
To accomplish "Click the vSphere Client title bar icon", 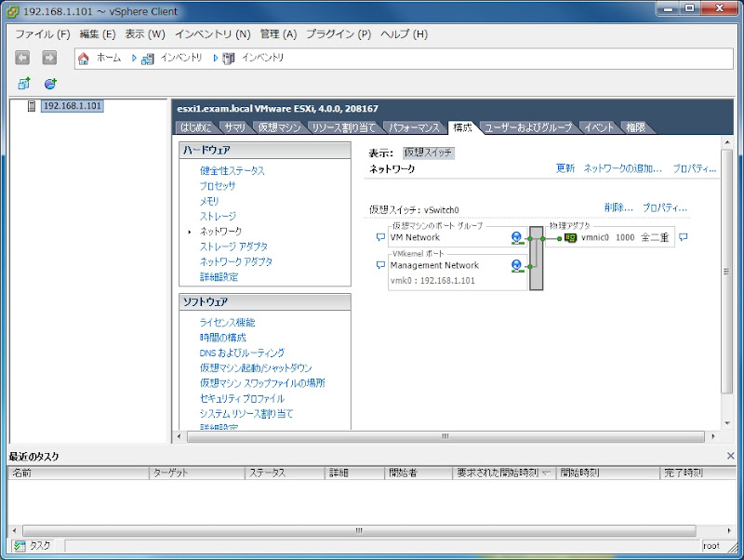I will click(x=13, y=11).
